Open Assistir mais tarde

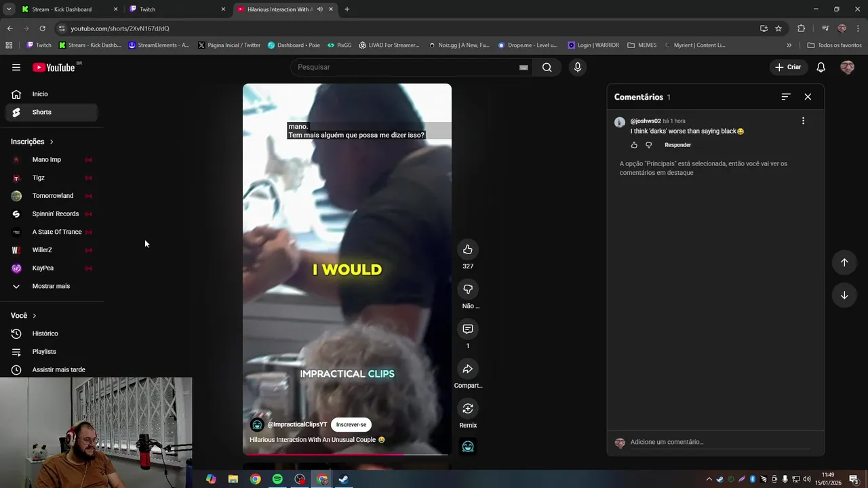(52, 370)
